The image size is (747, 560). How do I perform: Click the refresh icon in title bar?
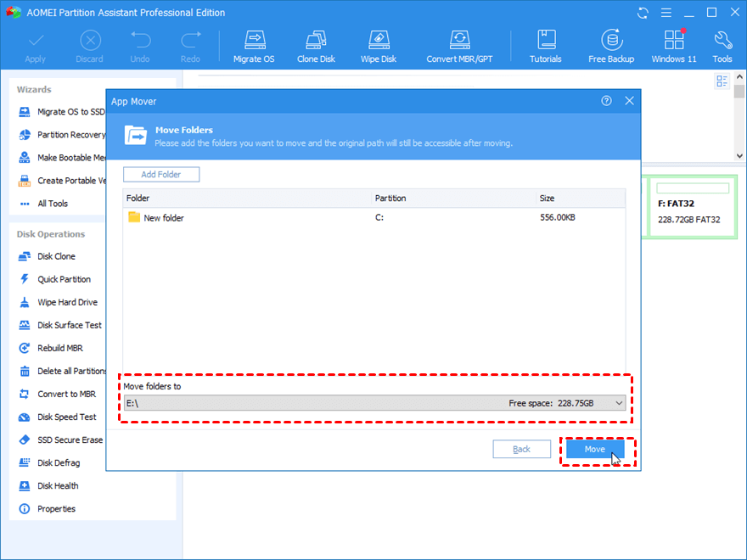[643, 13]
